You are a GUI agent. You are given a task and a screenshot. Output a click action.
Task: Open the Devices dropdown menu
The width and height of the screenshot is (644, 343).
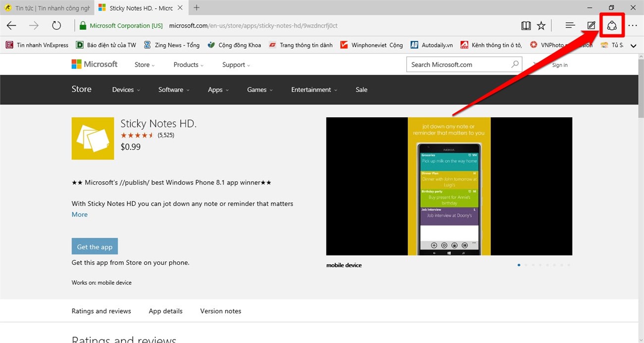pyautogui.click(x=126, y=90)
